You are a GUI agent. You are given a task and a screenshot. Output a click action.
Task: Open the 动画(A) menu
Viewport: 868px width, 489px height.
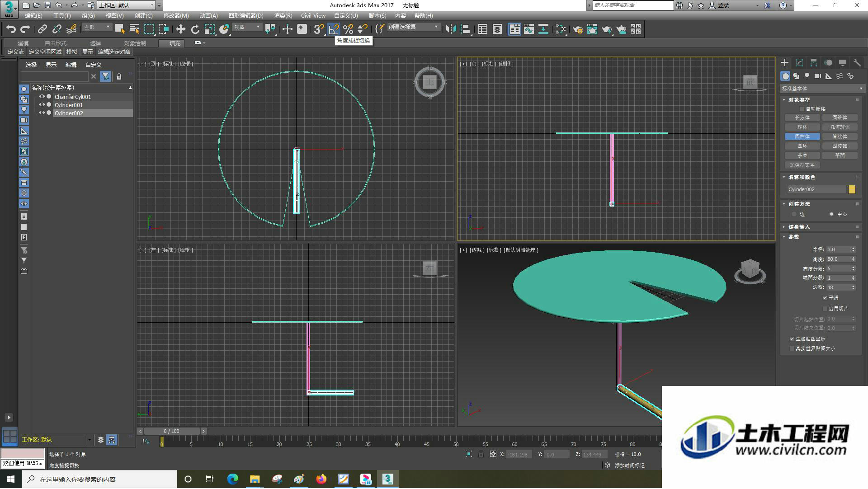(x=208, y=16)
